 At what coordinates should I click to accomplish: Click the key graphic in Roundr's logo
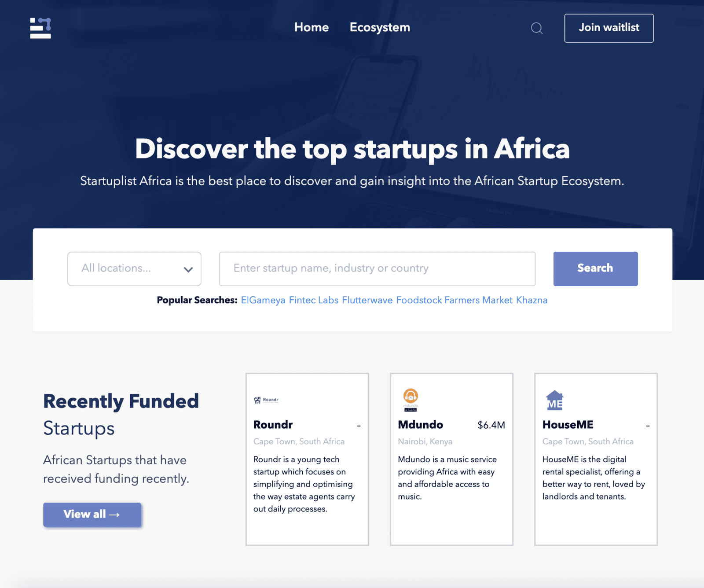(x=257, y=400)
